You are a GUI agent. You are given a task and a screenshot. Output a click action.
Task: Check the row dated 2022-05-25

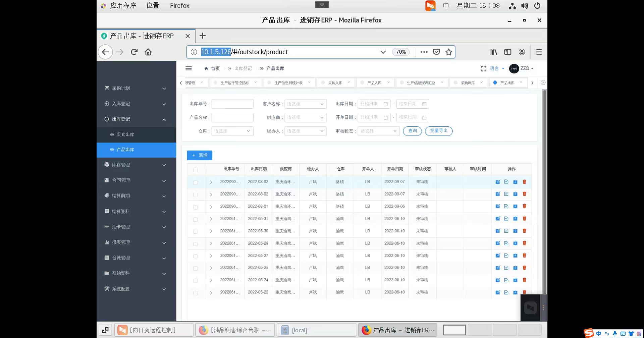196,269
